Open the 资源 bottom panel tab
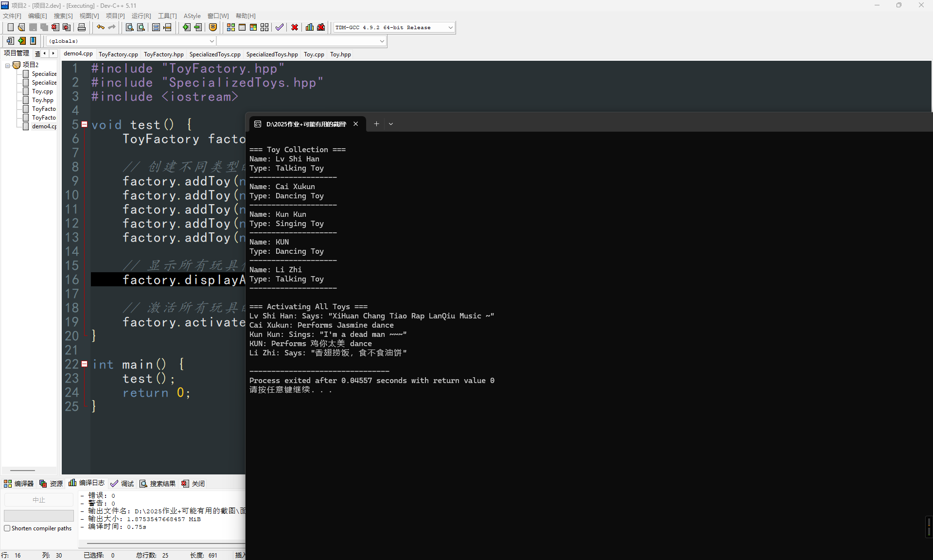Screen dimensions: 933x560 click(x=51, y=484)
